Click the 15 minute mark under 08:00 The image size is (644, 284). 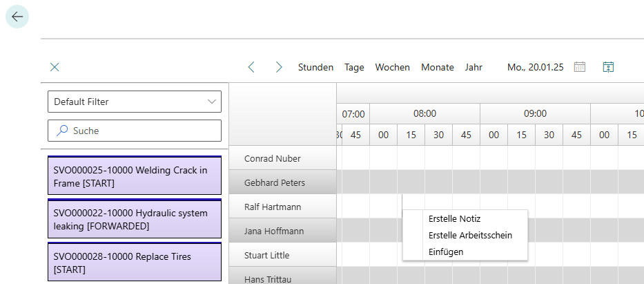tap(411, 135)
